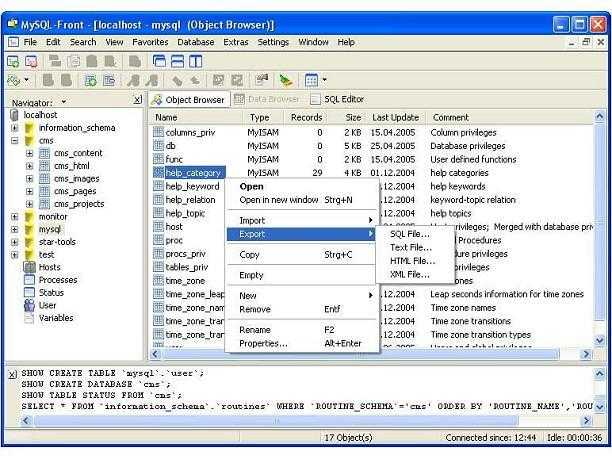Click the green and yellow broom toolbar icon
This screenshot has height=459, width=612.
286,80
